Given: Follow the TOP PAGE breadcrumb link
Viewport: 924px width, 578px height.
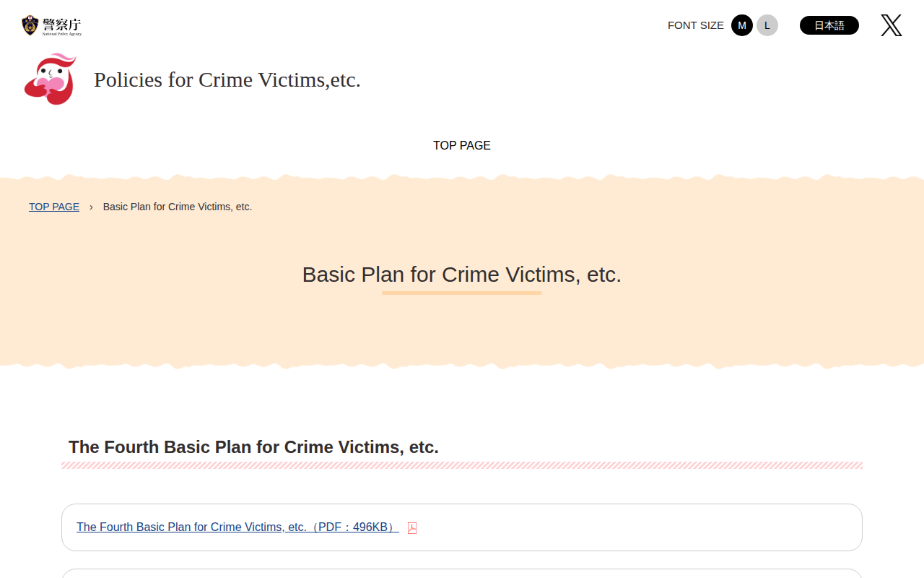Looking at the screenshot, I should tap(54, 207).
